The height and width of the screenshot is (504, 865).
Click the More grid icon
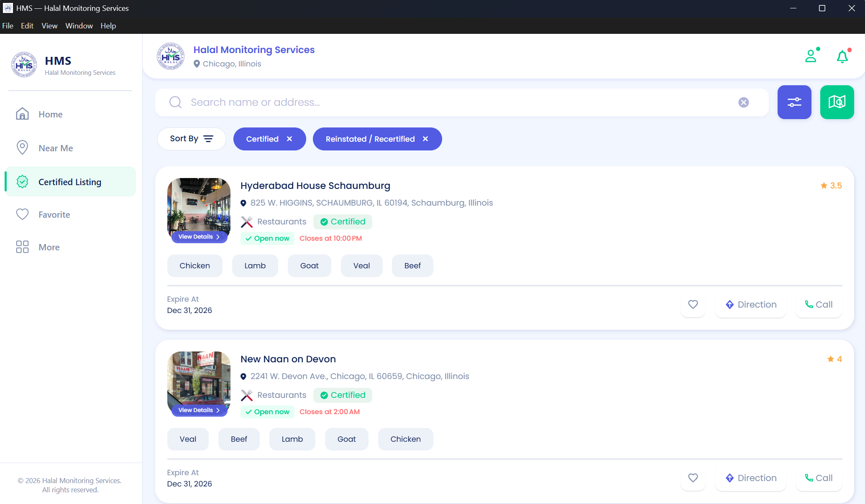[x=22, y=247]
